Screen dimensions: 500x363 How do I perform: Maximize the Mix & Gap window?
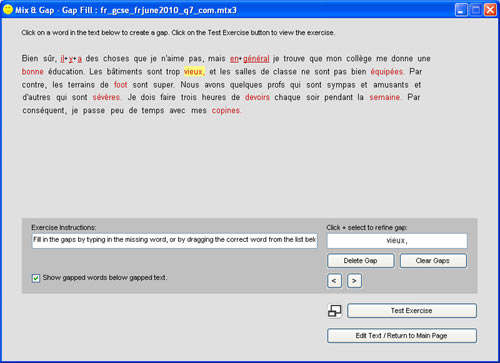(x=476, y=10)
